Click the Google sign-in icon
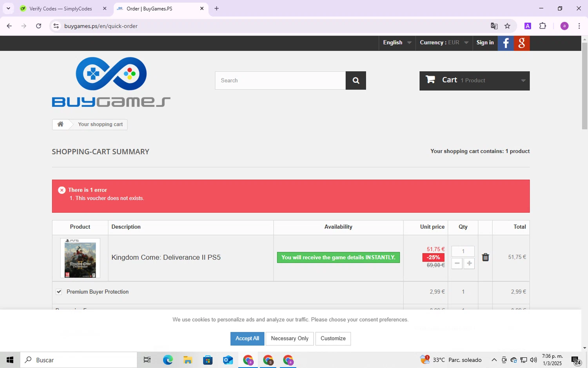The width and height of the screenshot is (588, 368). [522, 43]
